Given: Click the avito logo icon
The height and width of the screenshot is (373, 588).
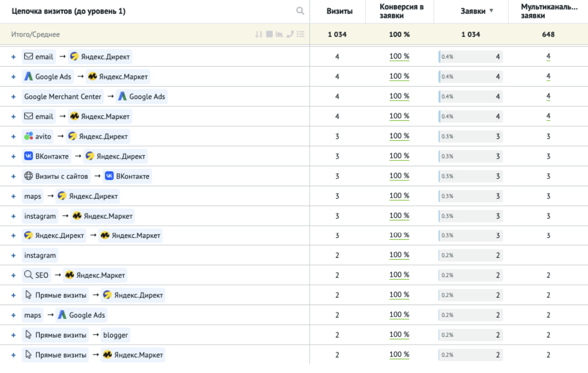Looking at the screenshot, I should pyautogui.click(x=28, y=136).
